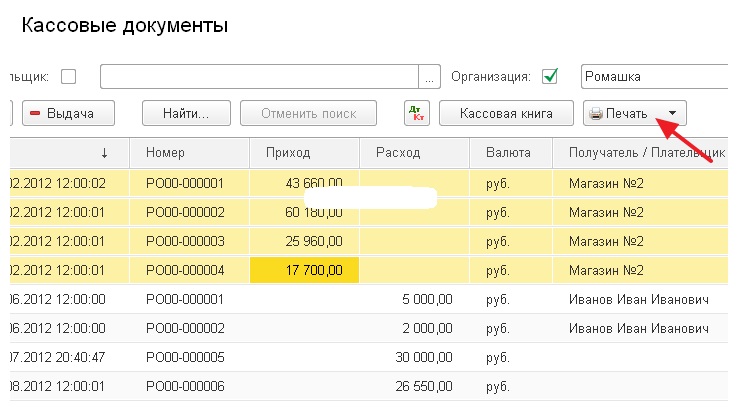Image resolution: width=747 pixels, height=413 pixels.
Task: Sort by the date column arrow header
Action: [70, 153]
